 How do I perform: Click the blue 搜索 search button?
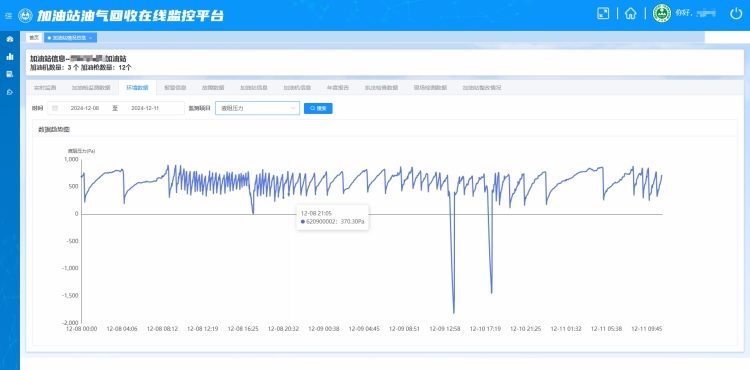[x=318, y=109]
